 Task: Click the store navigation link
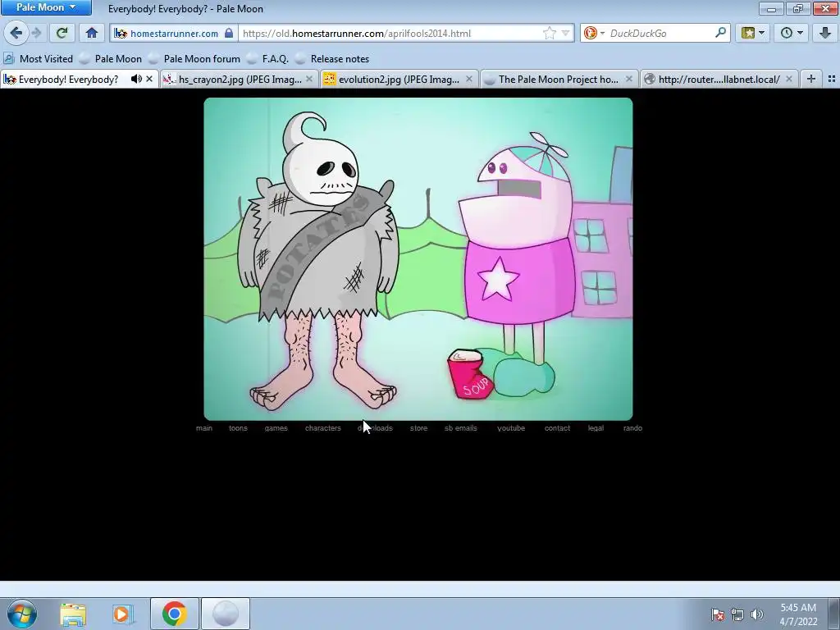coord(419,428)
